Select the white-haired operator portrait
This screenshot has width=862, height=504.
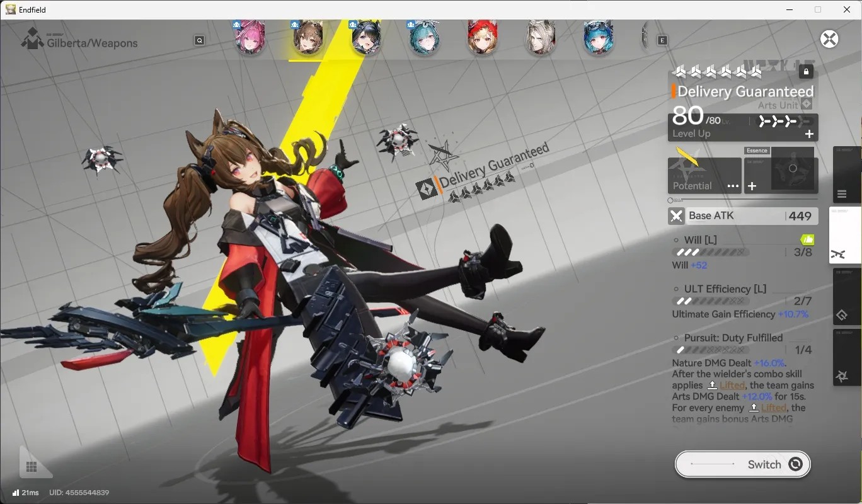click(x=541, y=38)
